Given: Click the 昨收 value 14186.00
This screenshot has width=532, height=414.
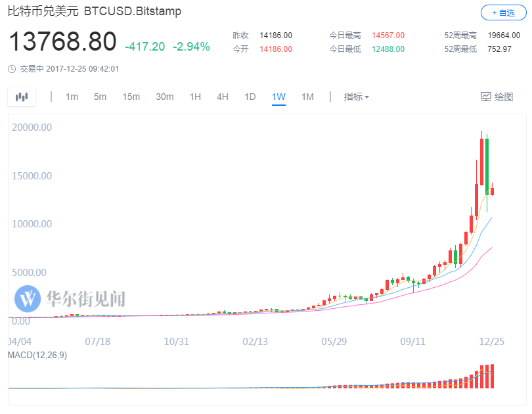Looking at the screenshot, I should point(276,35).
